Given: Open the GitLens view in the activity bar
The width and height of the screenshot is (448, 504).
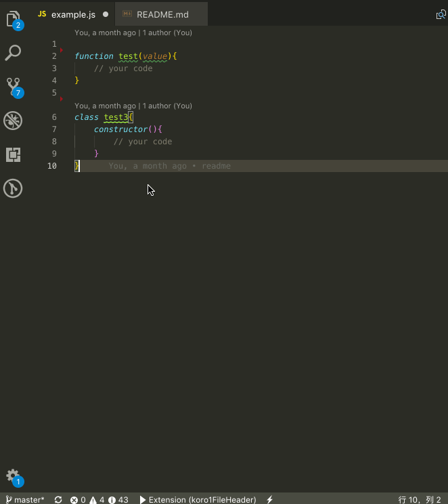Looking at the screenshot, I should point(13,188).
